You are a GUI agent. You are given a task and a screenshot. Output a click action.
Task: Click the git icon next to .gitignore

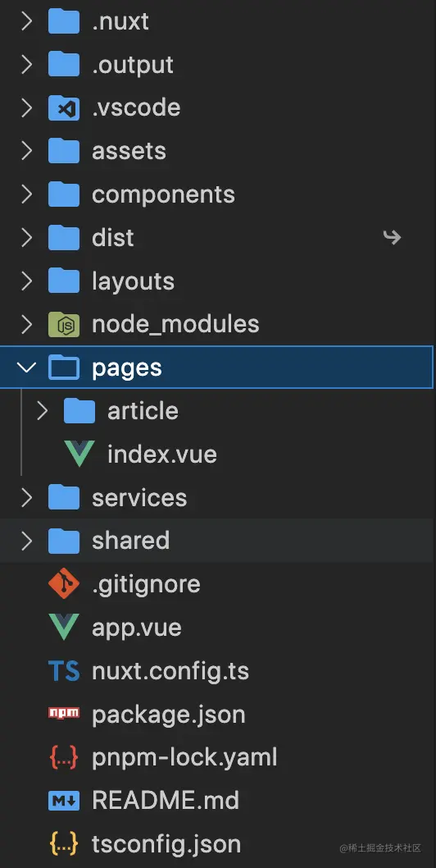(64, 583)
